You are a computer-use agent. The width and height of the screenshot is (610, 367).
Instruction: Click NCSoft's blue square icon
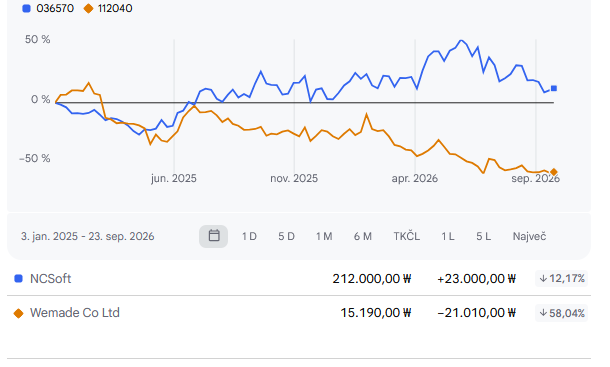pos(18,279)
